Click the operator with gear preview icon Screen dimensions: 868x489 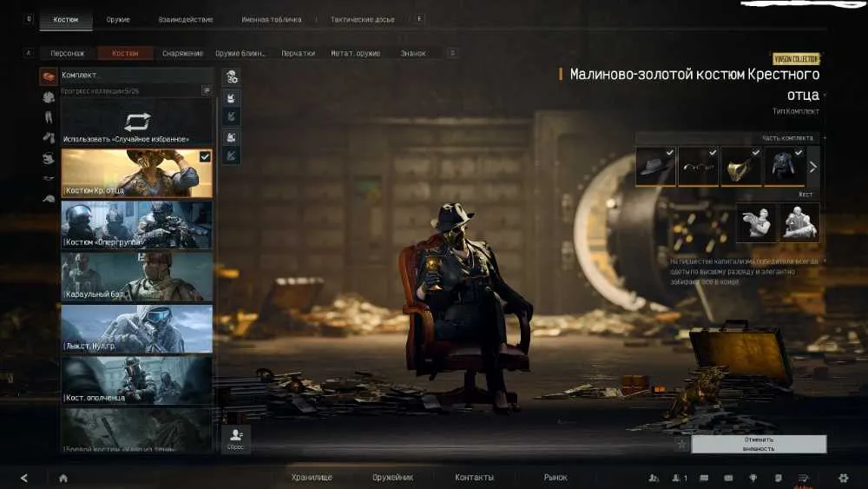(232, 77)
